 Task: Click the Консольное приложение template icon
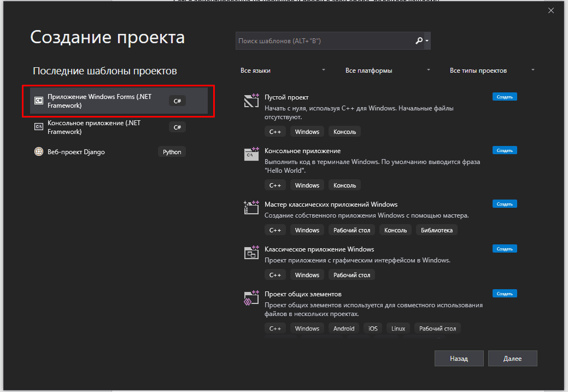(251, 154)
